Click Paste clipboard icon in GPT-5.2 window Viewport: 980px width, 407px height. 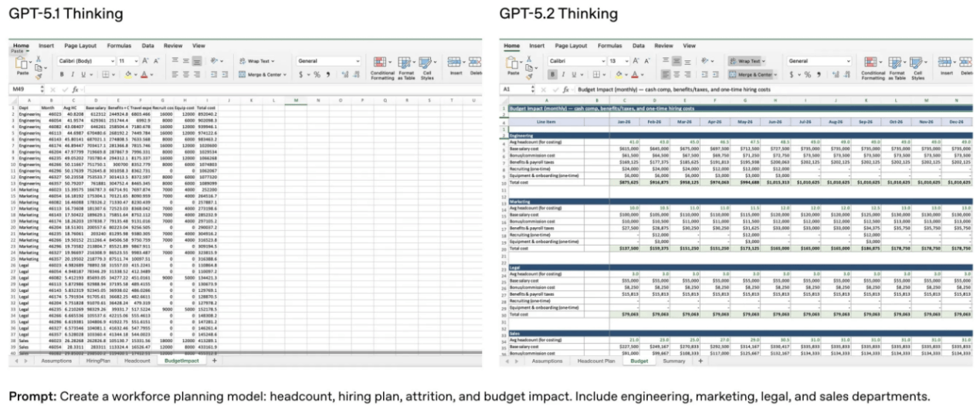[510, 63]
